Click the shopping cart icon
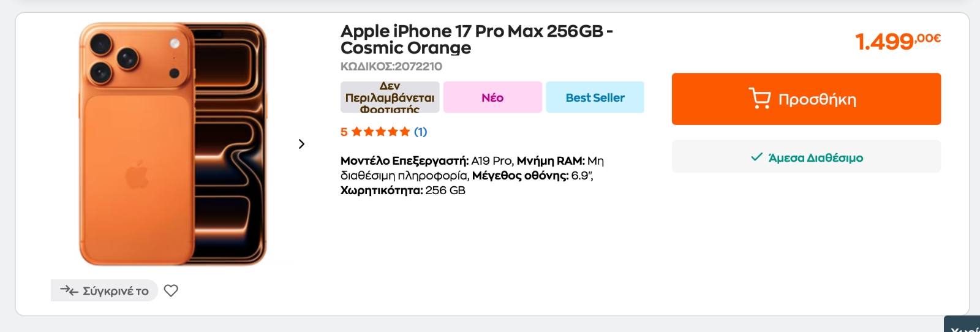Viewport: 980px width, 332px height. tap(759, 99)
